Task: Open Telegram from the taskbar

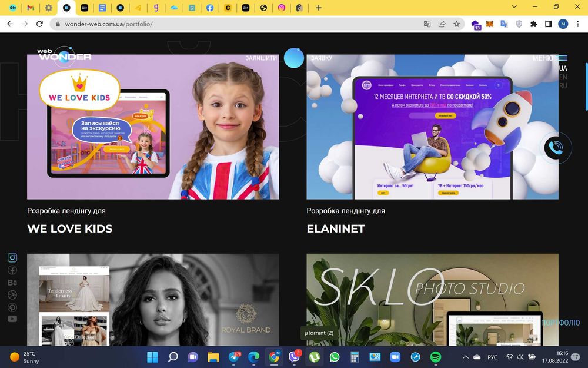Action: (235, 357)
